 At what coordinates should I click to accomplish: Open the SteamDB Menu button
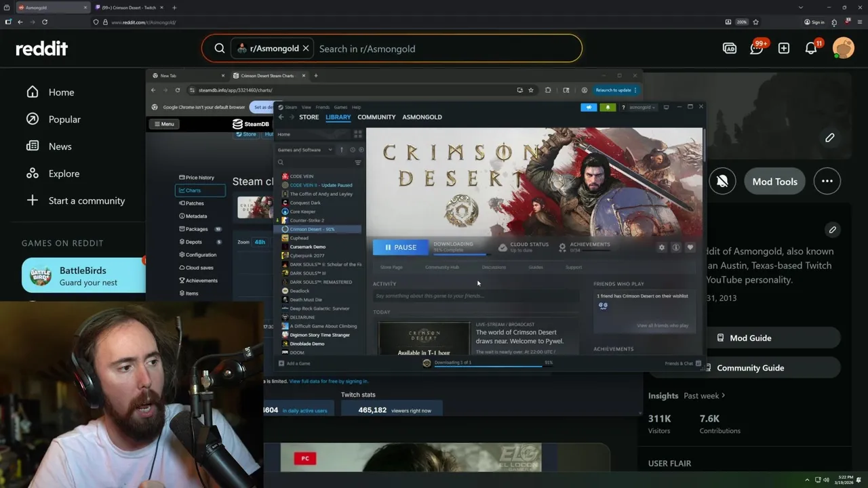point(163,124)
